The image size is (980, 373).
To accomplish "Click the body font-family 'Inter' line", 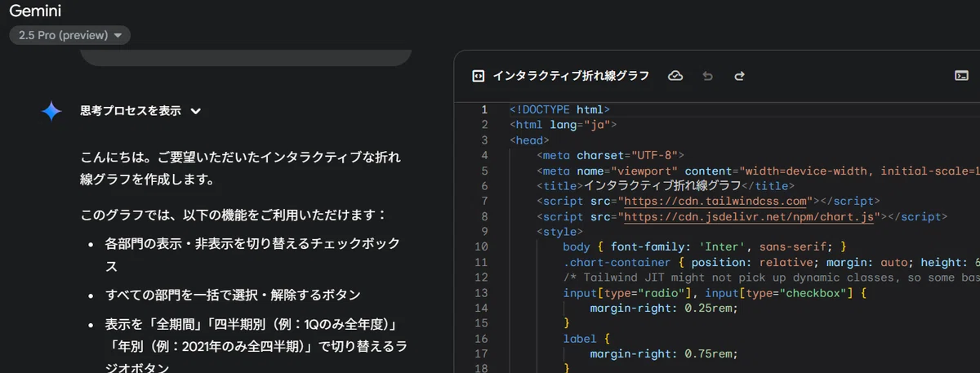I will [x=705, y=247].
